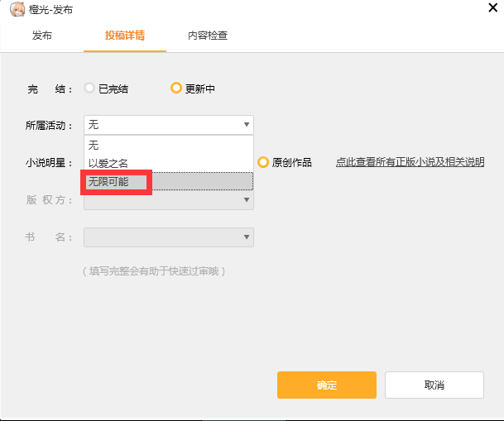This screenshot has height=421, width=504.
Task: Click the 橙光-发布 title bar text
Action: 46,10
